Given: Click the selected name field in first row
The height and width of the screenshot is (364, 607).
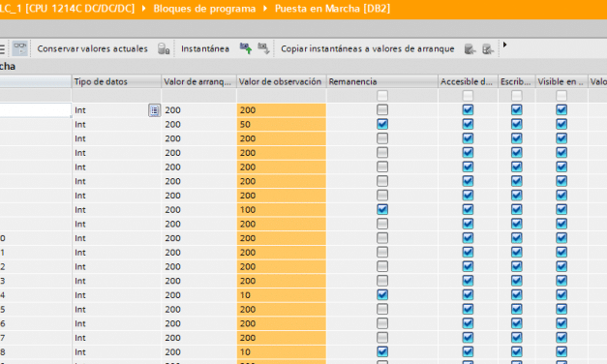Looking at the screenshot, I should (35, 110).
